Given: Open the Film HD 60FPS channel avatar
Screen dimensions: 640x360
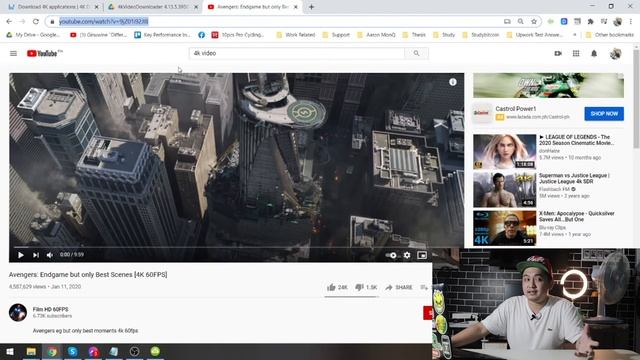Looking at the screenshot, I should click(x=18, y=313).
